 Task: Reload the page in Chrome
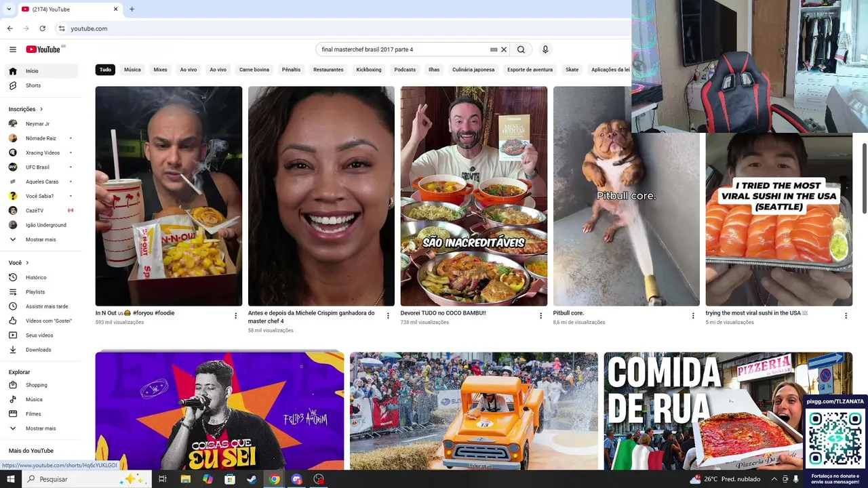pyautogui.click(x=42, y=28)
